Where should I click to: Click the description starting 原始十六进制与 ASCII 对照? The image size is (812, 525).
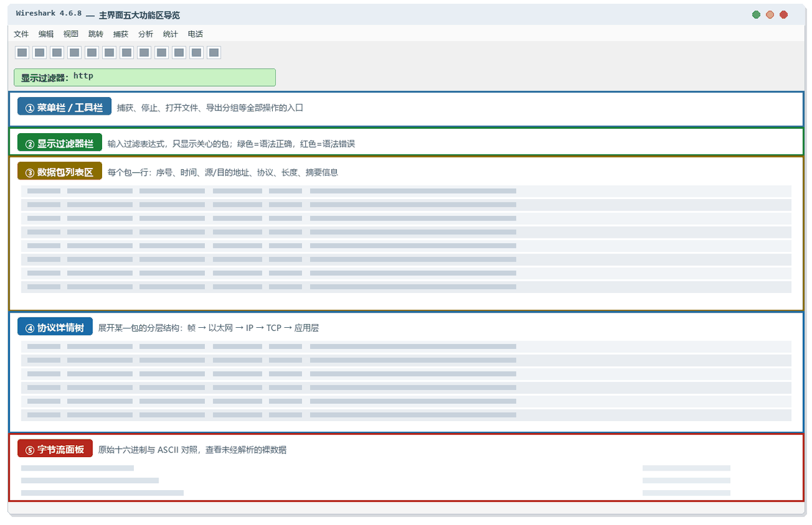click(192, 450)
